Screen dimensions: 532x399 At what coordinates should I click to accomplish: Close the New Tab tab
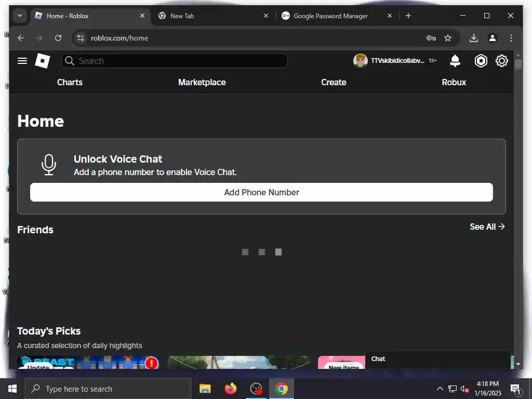coord(266,16)
